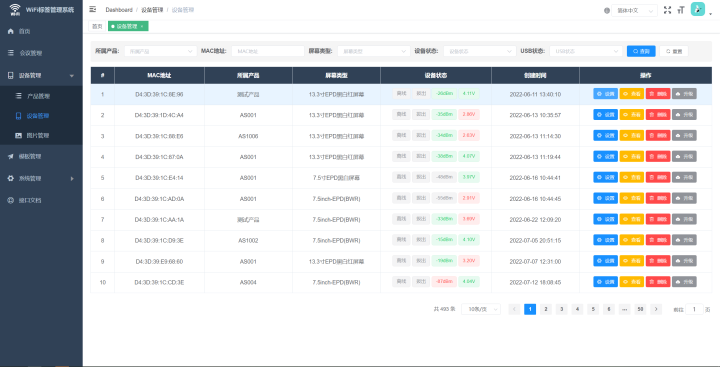Collapse the 设备管理 parent menu in sidebar
Screen dimensions: 720x367
point(41,76)
